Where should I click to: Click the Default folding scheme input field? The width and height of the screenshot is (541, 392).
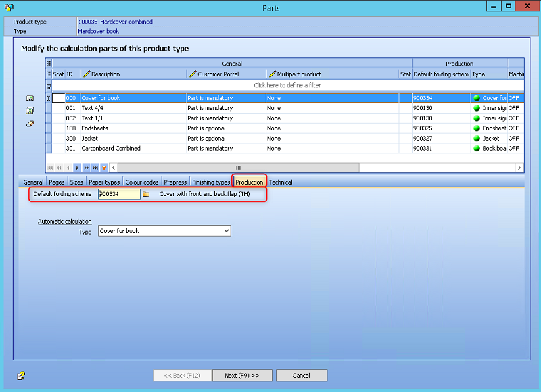pos(120,194)
